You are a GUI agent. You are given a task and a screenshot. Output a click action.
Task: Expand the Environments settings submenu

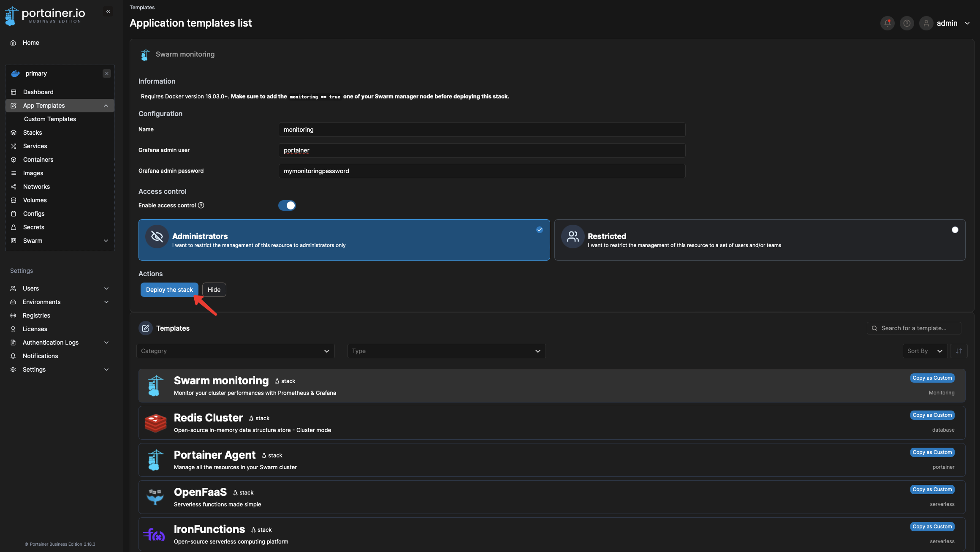[106, 302]
